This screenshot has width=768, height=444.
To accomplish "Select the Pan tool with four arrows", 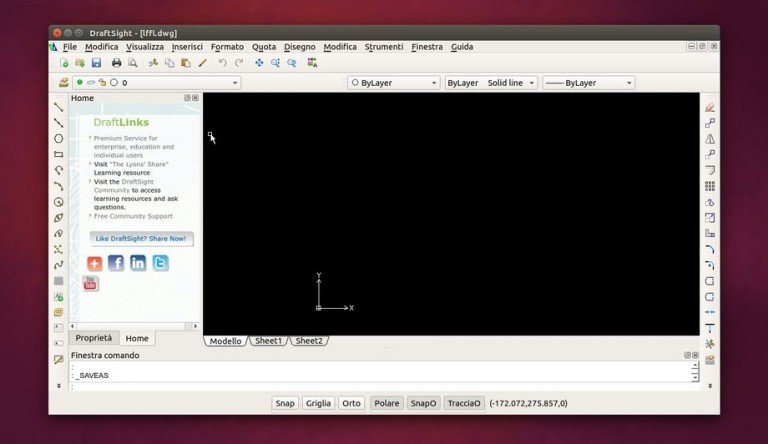I will coord(259,63).
